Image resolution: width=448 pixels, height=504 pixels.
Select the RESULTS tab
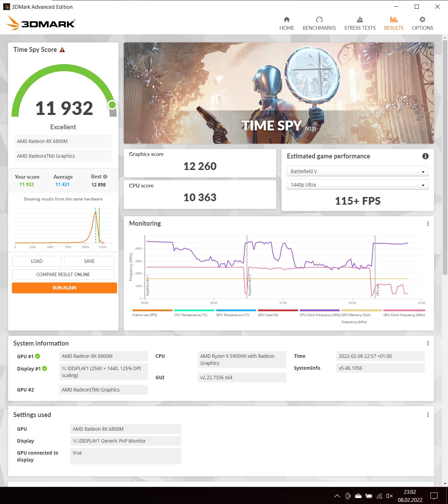pyautogui.click(x=394, y=23)
